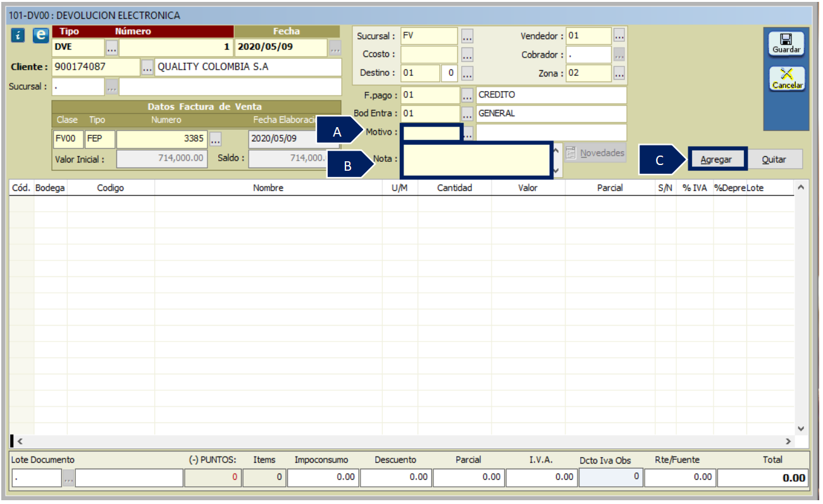Focus the empty Ccosto field

click(x=429, y=54)
